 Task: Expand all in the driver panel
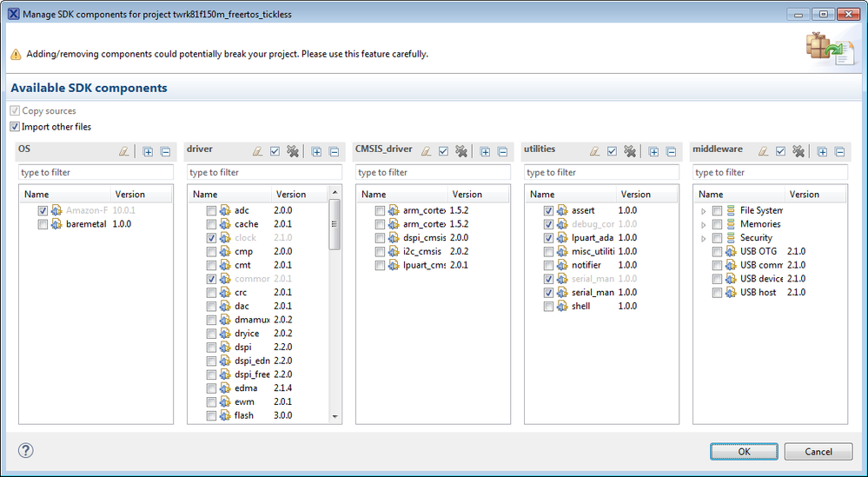click(316, 151)
